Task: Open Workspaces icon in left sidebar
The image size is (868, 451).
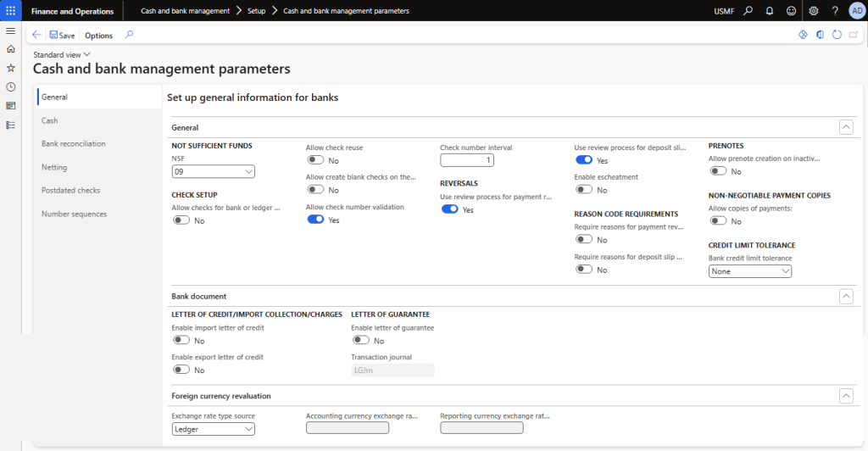Action: (10, 106)
